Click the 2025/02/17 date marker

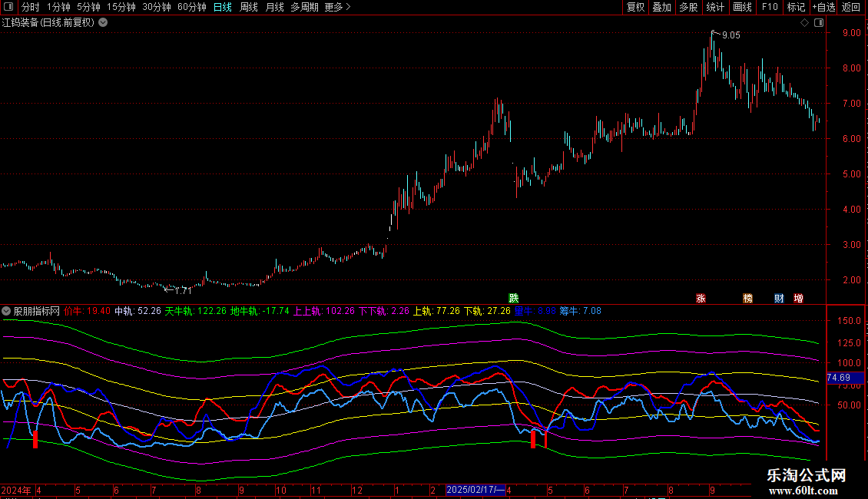click(476, 489)
